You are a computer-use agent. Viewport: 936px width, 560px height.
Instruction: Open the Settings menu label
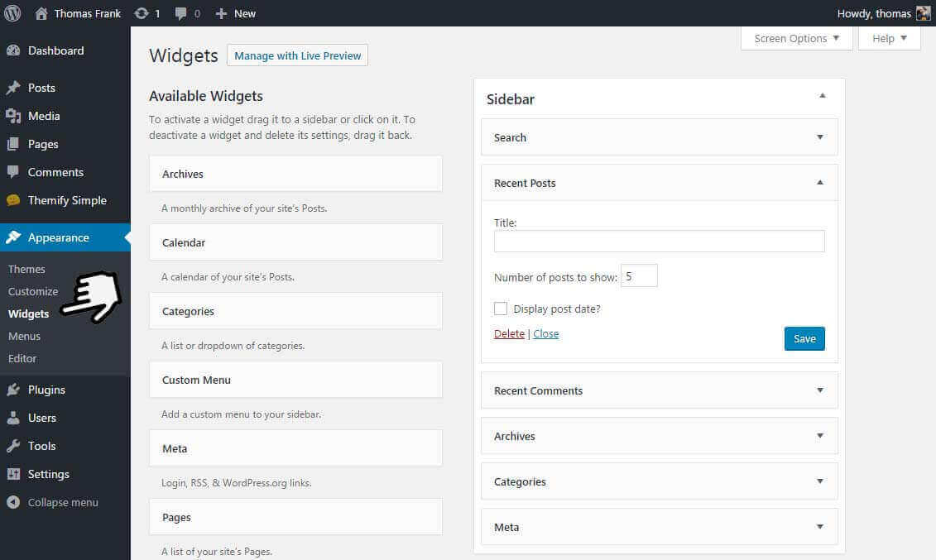[48, 474]
